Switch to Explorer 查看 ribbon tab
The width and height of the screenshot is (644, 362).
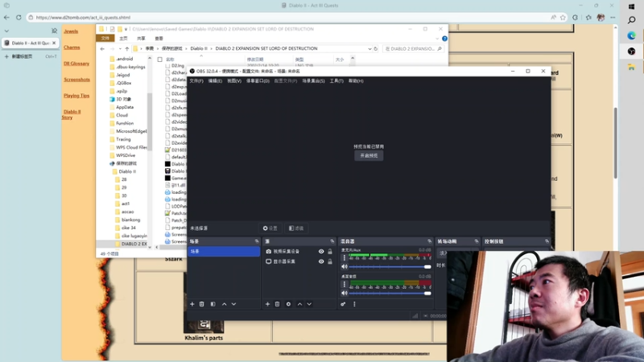pyautogui.click(x=159, y=39)
